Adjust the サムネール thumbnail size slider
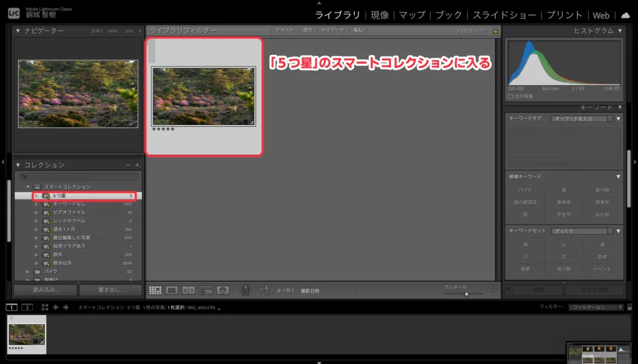Screen dimensions: 638x364 point(465,294)
